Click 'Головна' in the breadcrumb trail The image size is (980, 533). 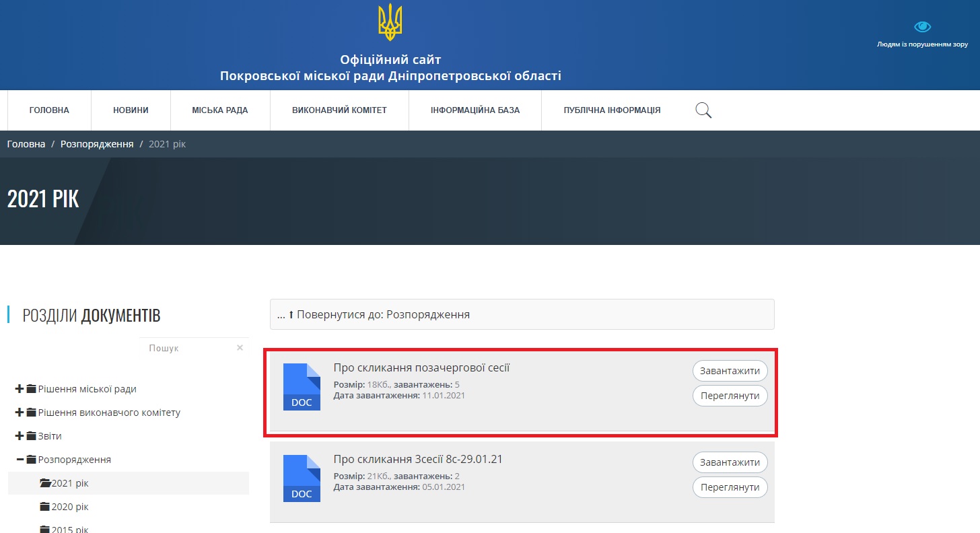coord(26,143)
